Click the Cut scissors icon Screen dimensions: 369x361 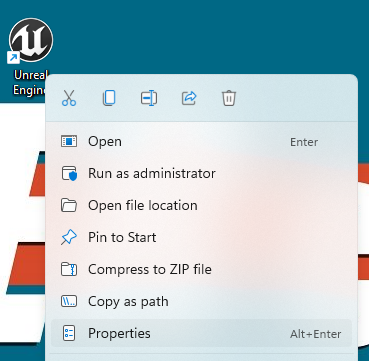[x=69, y=98]
